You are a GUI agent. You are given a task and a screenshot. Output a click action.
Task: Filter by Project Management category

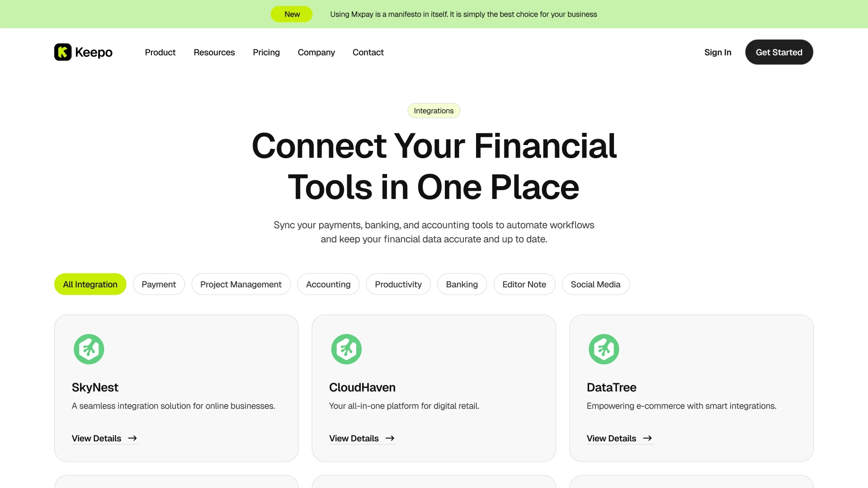(241, 284)
